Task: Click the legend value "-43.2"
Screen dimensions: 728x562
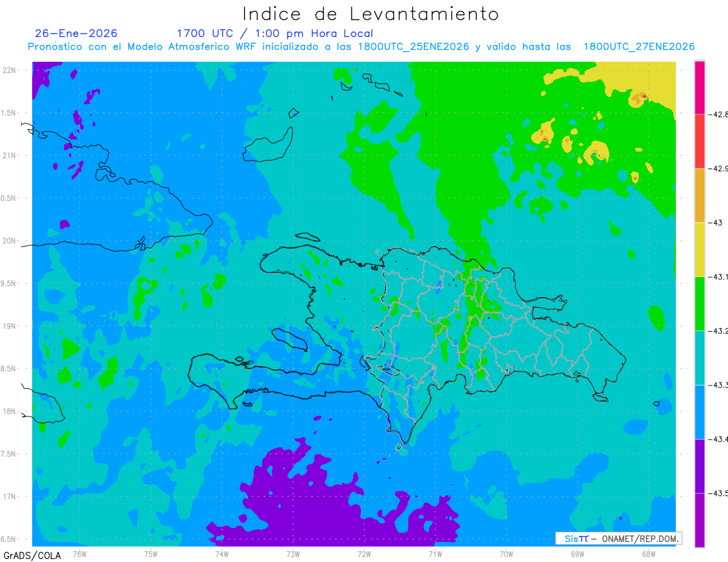Action: coord(718,331)
